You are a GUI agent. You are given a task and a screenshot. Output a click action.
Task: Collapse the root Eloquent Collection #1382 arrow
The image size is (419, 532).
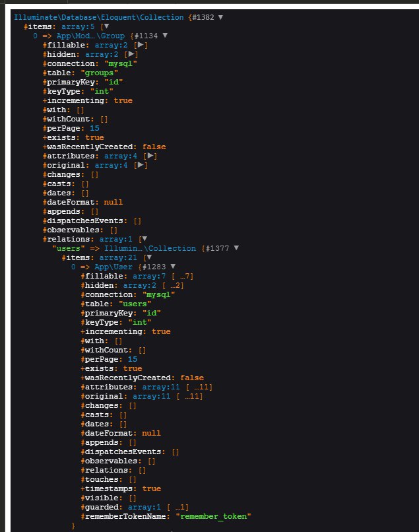[220, 17]
